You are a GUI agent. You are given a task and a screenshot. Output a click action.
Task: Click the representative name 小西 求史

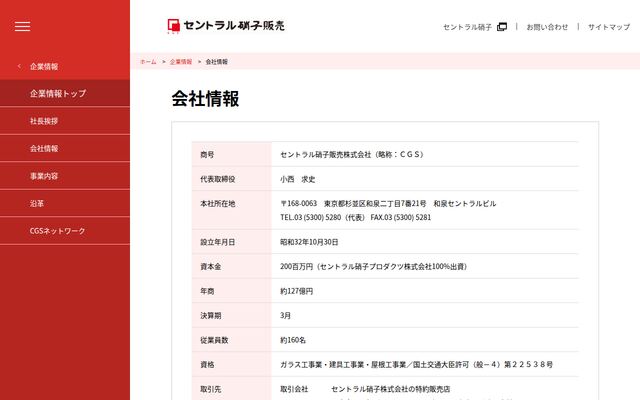pyautogui.click(x=298, y=179)
